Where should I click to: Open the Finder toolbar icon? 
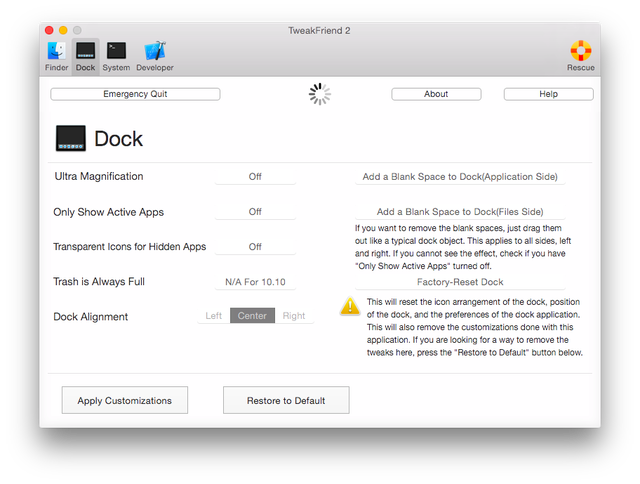tap(57, 56)
